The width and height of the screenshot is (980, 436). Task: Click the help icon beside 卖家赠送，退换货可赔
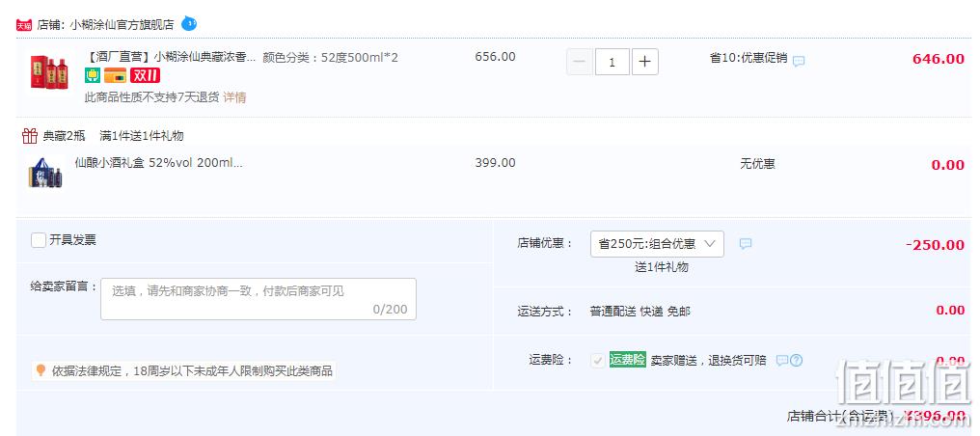pos(796,361)
